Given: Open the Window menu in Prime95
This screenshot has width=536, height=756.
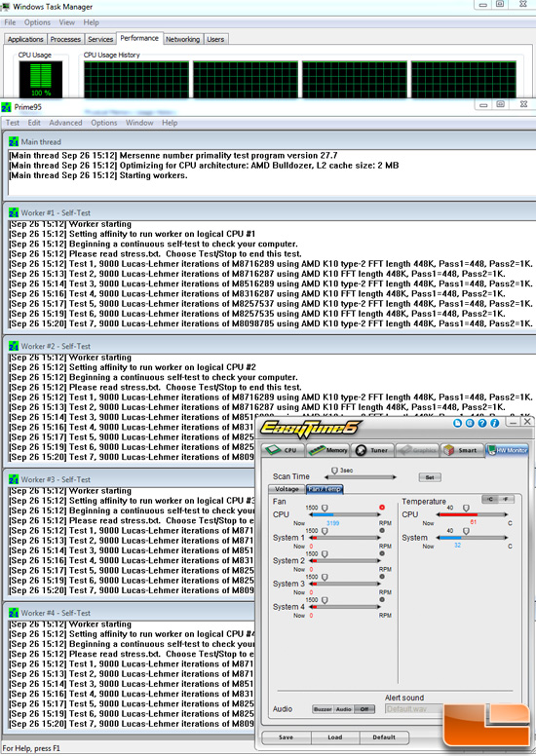Looking at the screenshot, I should click(x=139, y=123).
